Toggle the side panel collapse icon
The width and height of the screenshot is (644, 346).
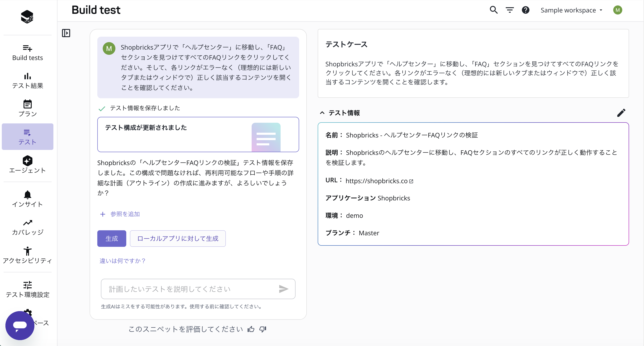point(66,33)
